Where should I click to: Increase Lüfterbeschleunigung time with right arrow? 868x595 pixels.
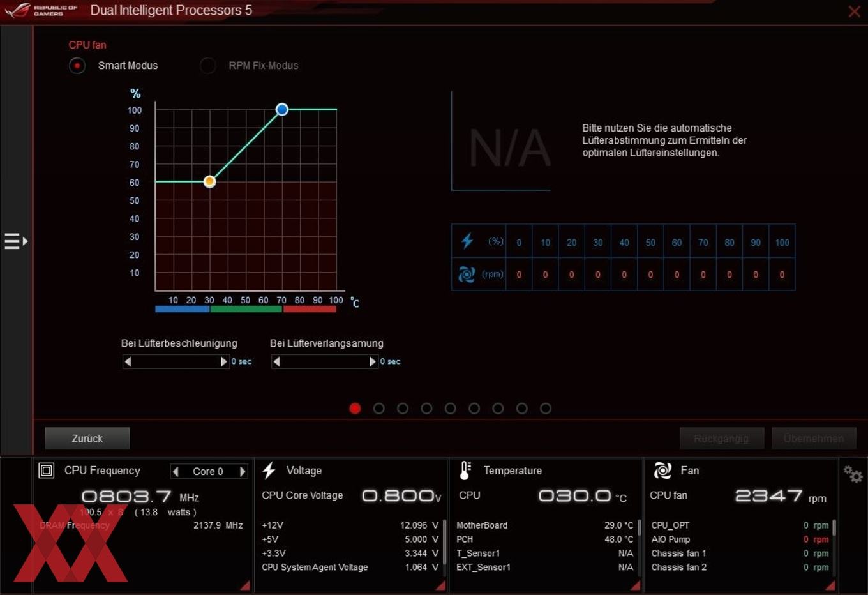coord(223,361)
